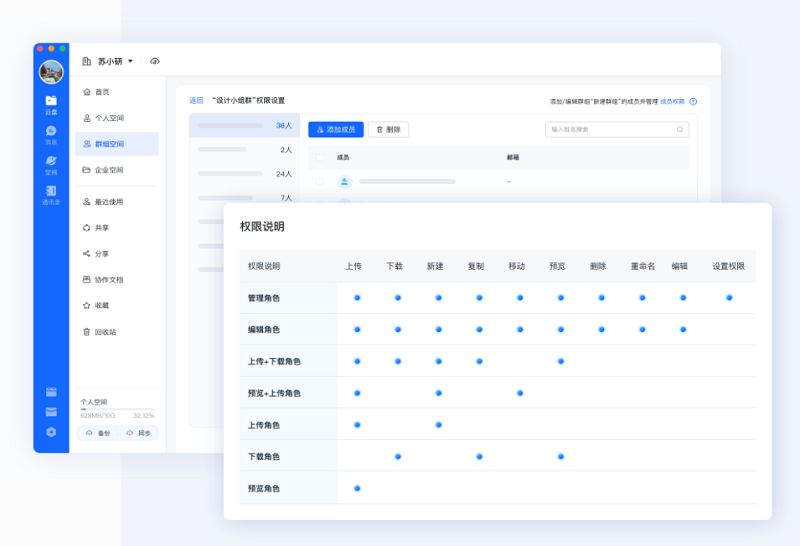The image size is (800, 546).
Task: Click the help question mark icon
Action: click(693, 102)
